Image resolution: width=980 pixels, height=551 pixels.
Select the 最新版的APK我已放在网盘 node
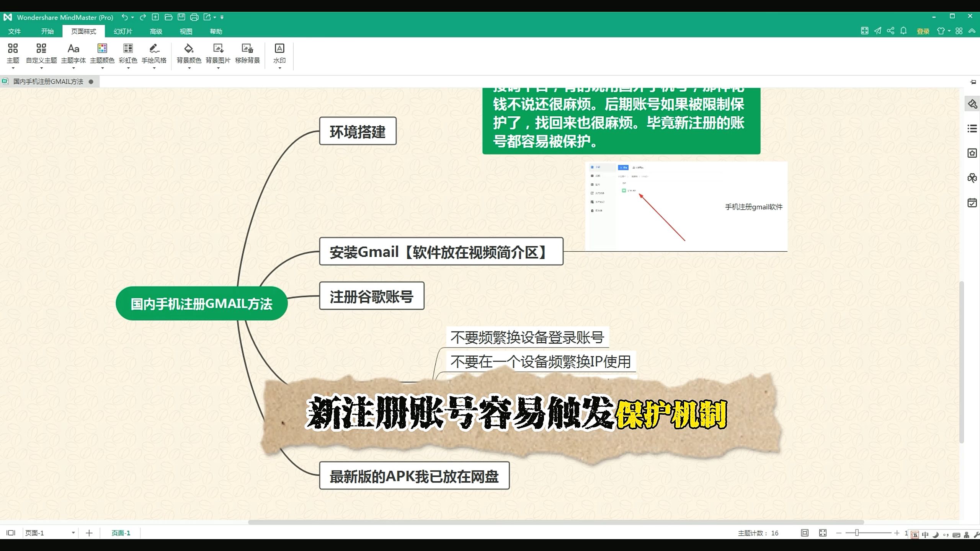[x=414, y=476]
